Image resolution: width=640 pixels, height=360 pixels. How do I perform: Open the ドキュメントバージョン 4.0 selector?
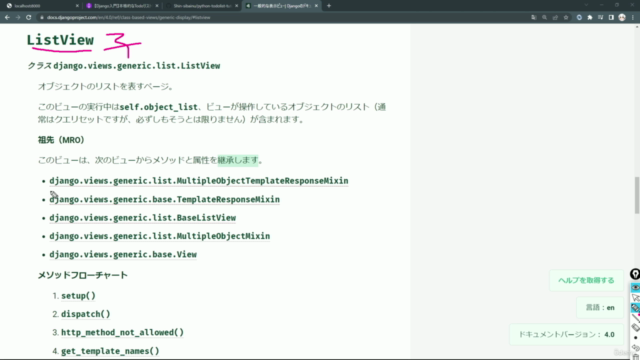click(566, 334)
